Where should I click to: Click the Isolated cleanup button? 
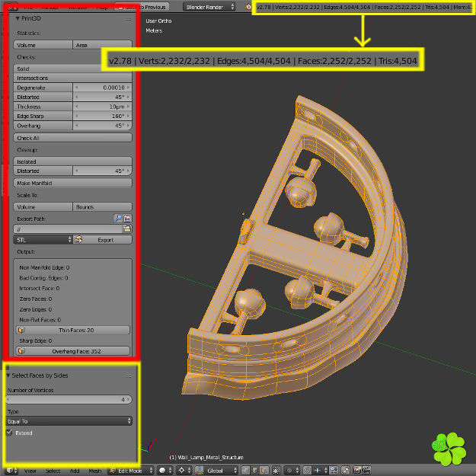(x=73, y=161)
